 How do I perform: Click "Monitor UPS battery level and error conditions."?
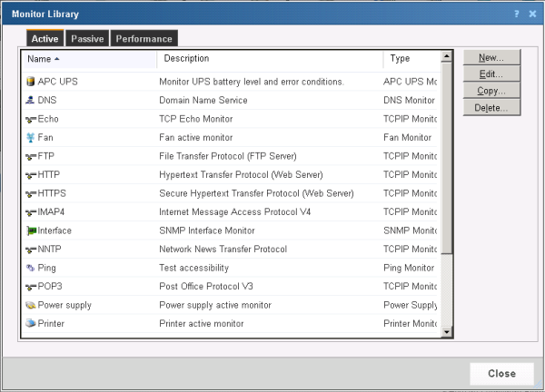[252, 82]
